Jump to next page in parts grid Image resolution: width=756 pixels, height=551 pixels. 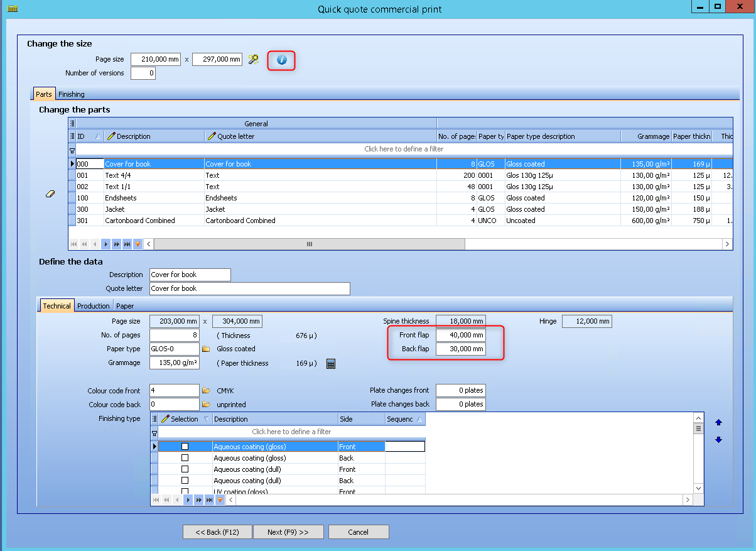116,244
